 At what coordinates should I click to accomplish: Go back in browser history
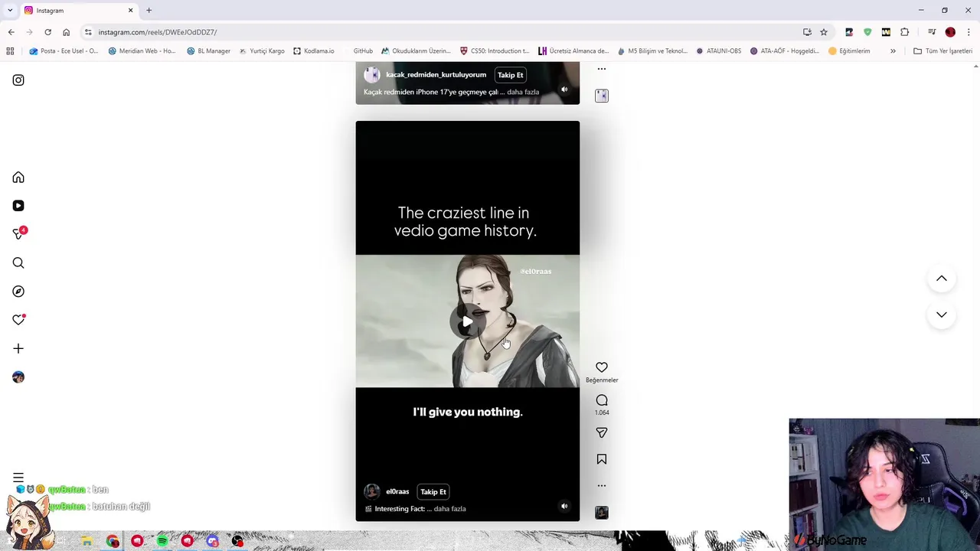(x=11, y=32)
